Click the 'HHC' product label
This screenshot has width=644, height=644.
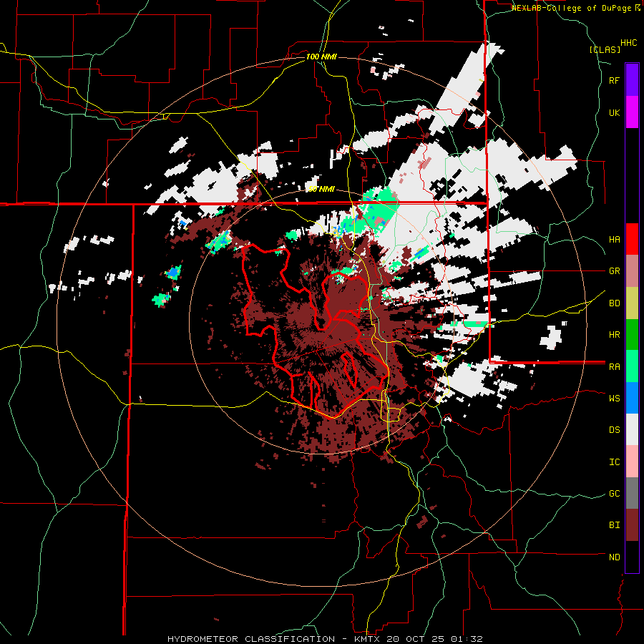pyautogui.click(x=629, y=43)
